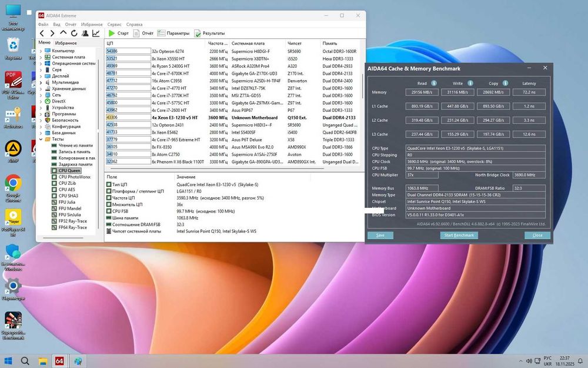
Task: Click the info icon next to Write
Action: tap(470, 83)
